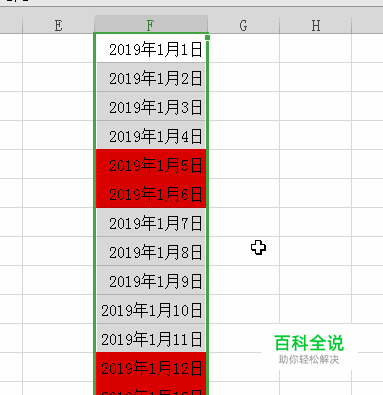Image resolution: width=383 pixels, height=395 pixels.
Task: Select empty cell in column H beside 2019年1月3日
Action: [316, 106]
